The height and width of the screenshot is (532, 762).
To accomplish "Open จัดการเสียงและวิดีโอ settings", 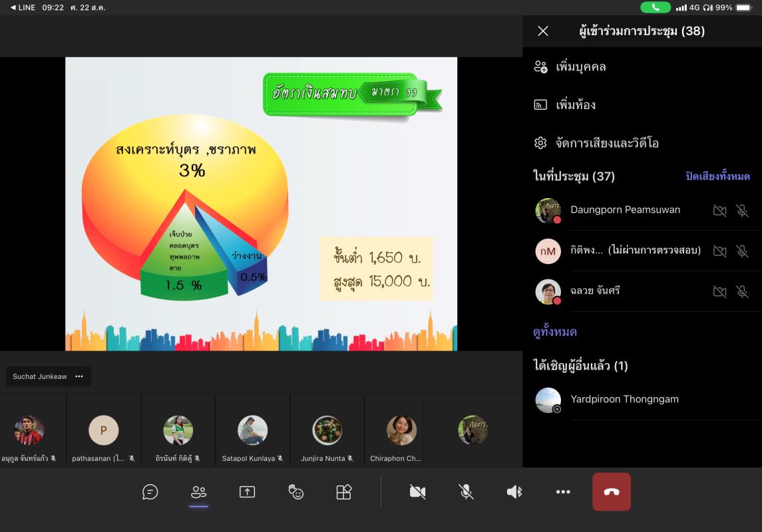I will (606, 143).
